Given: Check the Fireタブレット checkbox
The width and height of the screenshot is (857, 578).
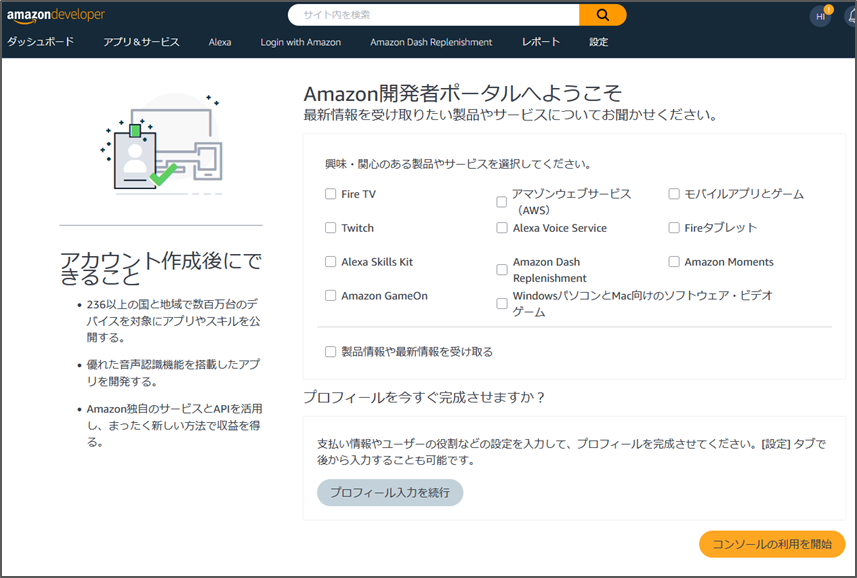Looking at the screenshot, I should 674,228.
